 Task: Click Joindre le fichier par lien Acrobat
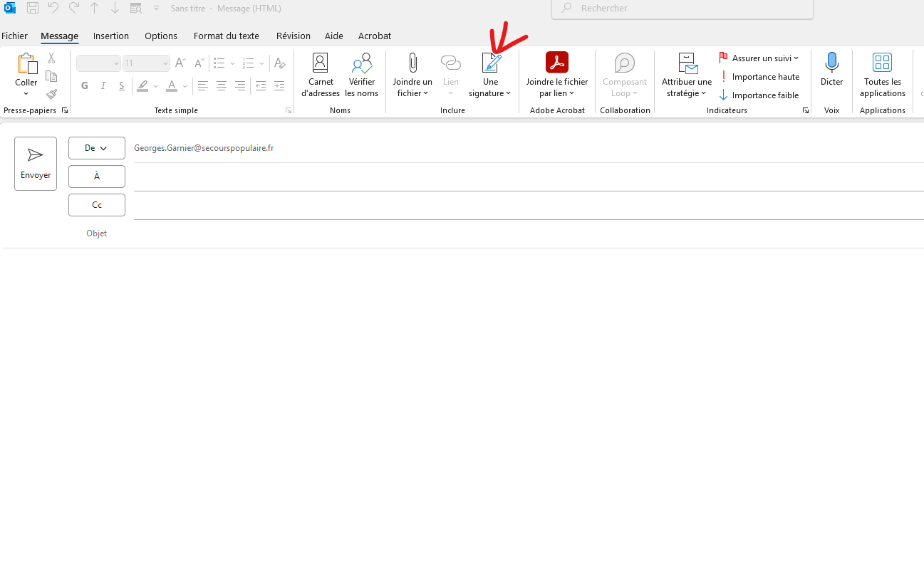[x=556, y=75]
